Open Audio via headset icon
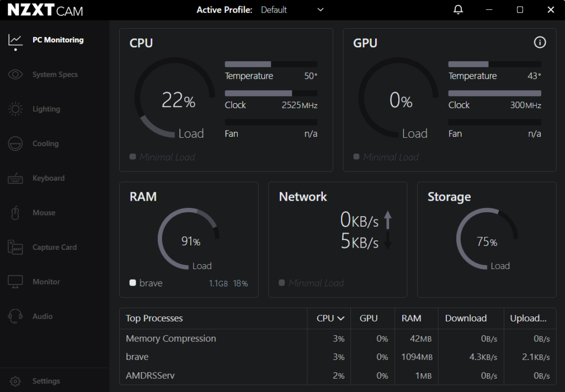The image size is (565, 392). pyautogui.click(x=15, y=316)
